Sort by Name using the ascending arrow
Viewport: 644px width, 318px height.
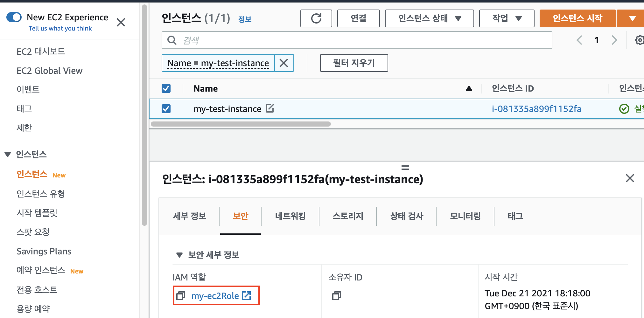click(469, 88)
